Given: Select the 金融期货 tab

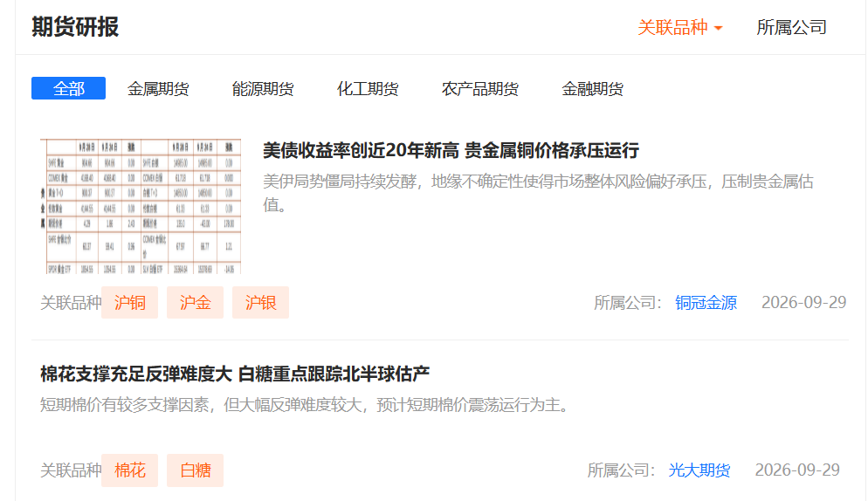Looking at the screenshot, I should (x=592, y=88).
